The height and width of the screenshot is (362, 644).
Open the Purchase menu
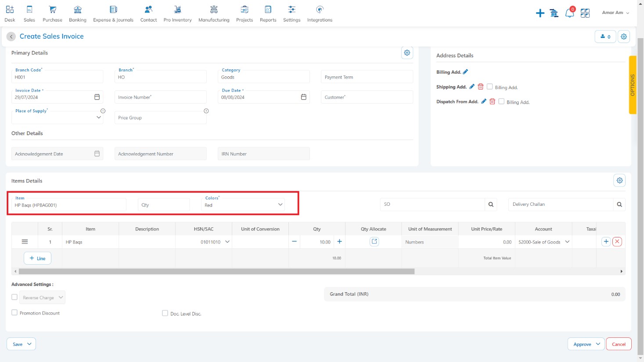tap(52, 14)
